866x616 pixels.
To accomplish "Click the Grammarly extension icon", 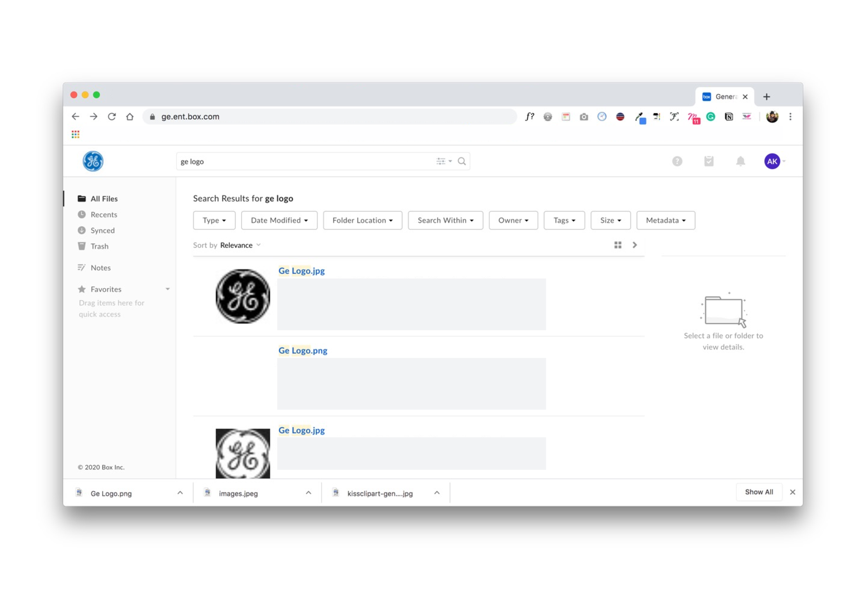I will pos(710,116).
